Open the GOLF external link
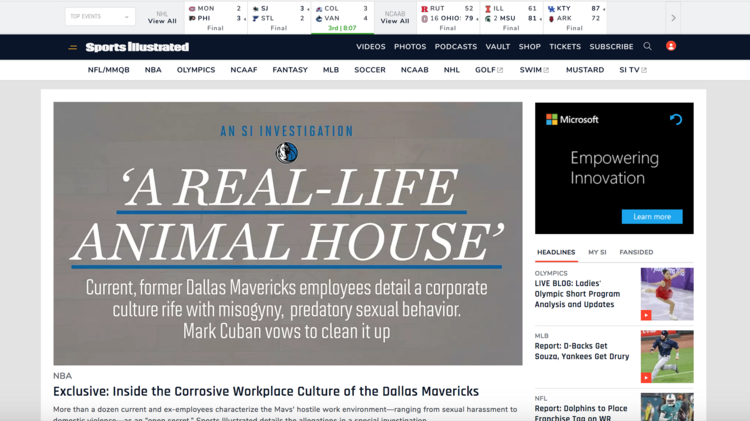Viewport: 750px width, 421px height. click(x=489, y=70)
